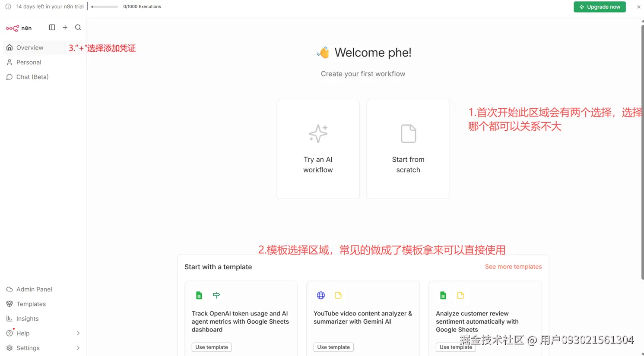Click the Overview home icon
Screen dimensions: 644x356
(10, 47)
